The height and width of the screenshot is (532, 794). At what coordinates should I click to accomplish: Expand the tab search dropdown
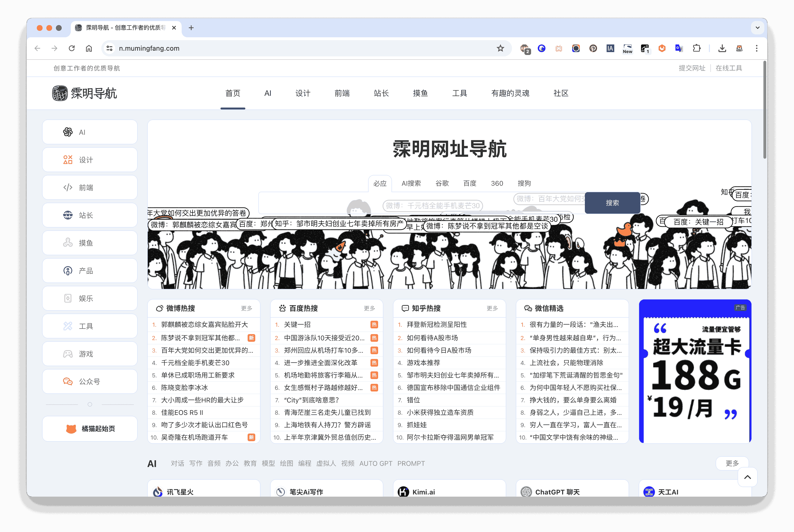[x=757, y=28]
